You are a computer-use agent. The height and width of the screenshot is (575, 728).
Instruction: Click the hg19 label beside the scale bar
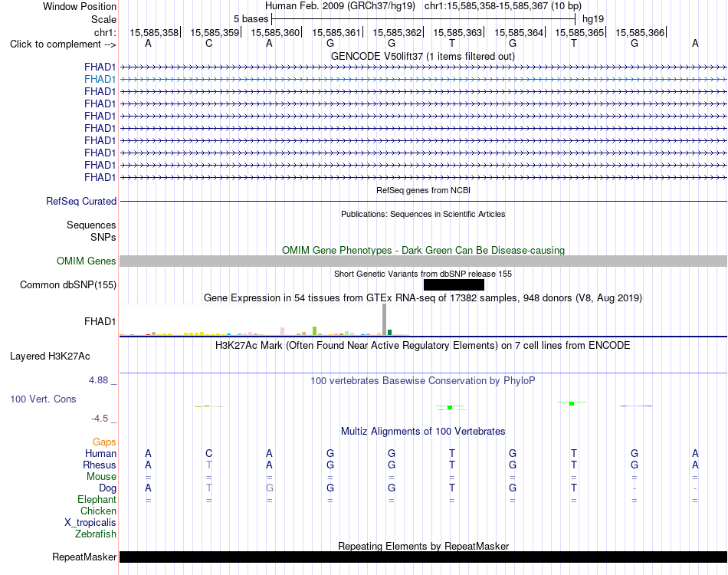point(593,19)
